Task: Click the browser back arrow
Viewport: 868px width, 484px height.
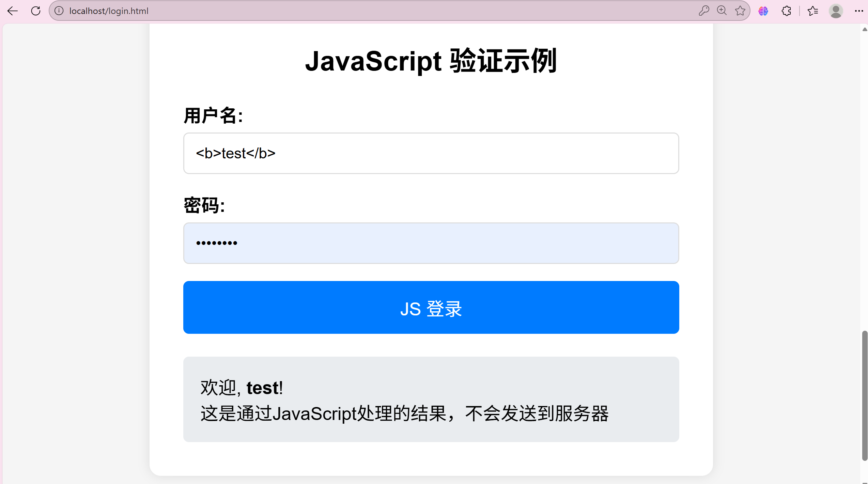Action: [x=13, y=11]
